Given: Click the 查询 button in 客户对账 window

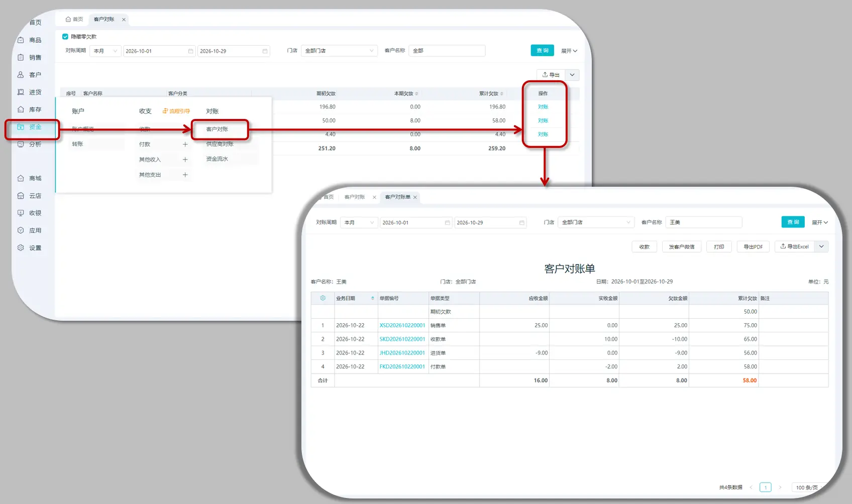Looking at the screenshot, I should tap(543, 50).
